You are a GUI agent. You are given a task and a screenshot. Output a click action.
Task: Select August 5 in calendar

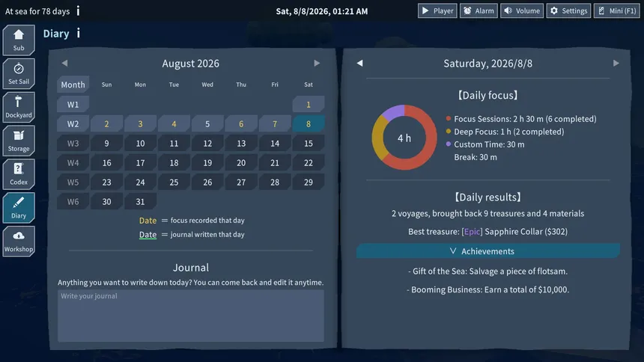(207, 124)
